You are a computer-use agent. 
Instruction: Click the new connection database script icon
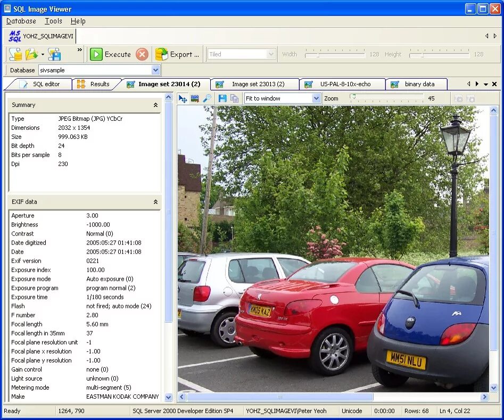coord(15,54)
